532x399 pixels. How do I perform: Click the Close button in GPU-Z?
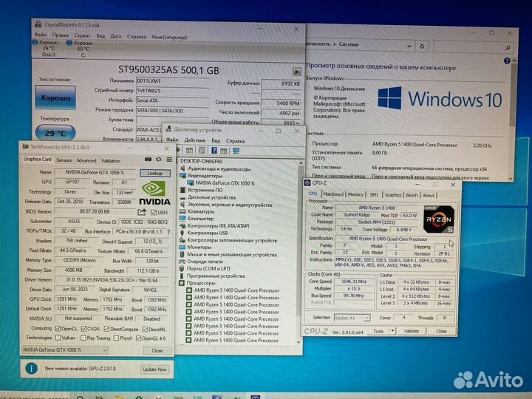click(157, 350)
